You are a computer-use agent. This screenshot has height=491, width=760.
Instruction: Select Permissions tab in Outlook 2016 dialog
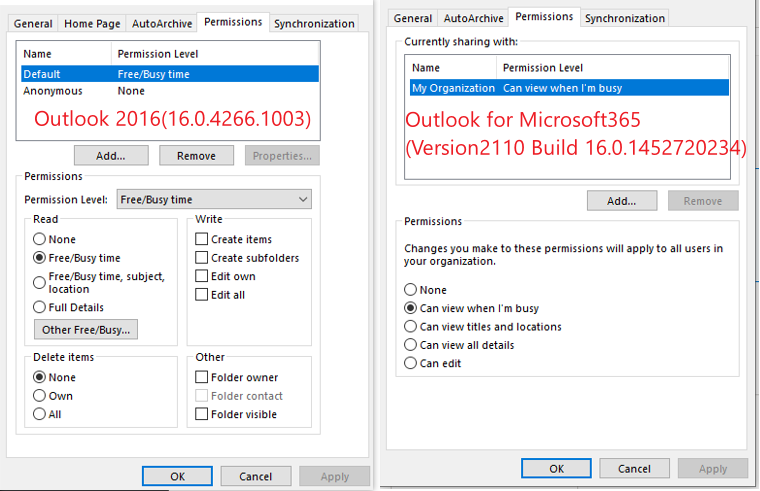coord(233,22)
